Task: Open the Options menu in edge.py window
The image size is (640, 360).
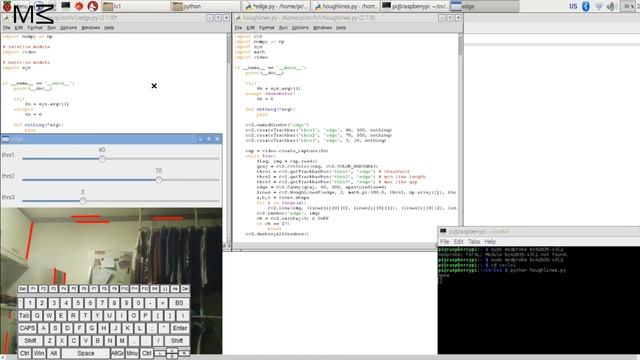Action: pyautogui.click(x=68, y=28)
